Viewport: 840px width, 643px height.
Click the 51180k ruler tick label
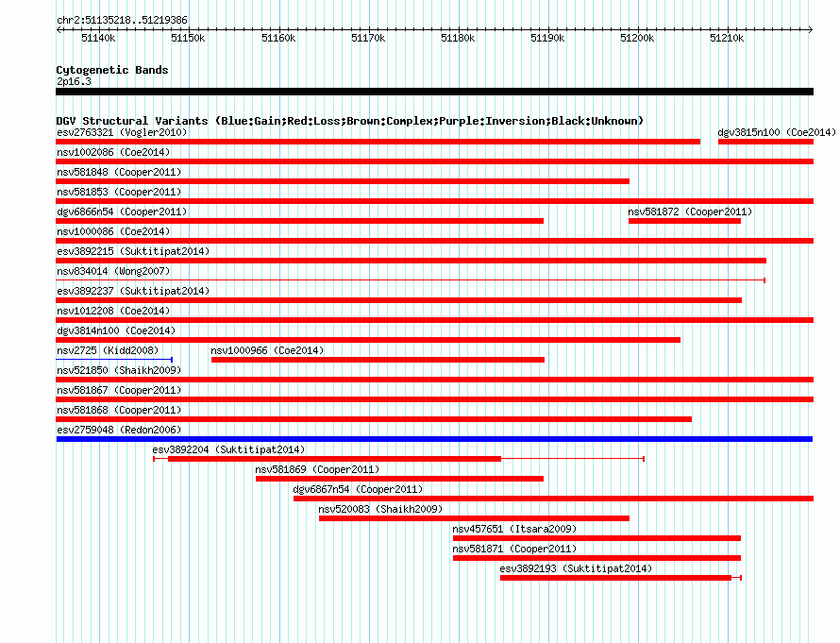click(x=458, y=38)
